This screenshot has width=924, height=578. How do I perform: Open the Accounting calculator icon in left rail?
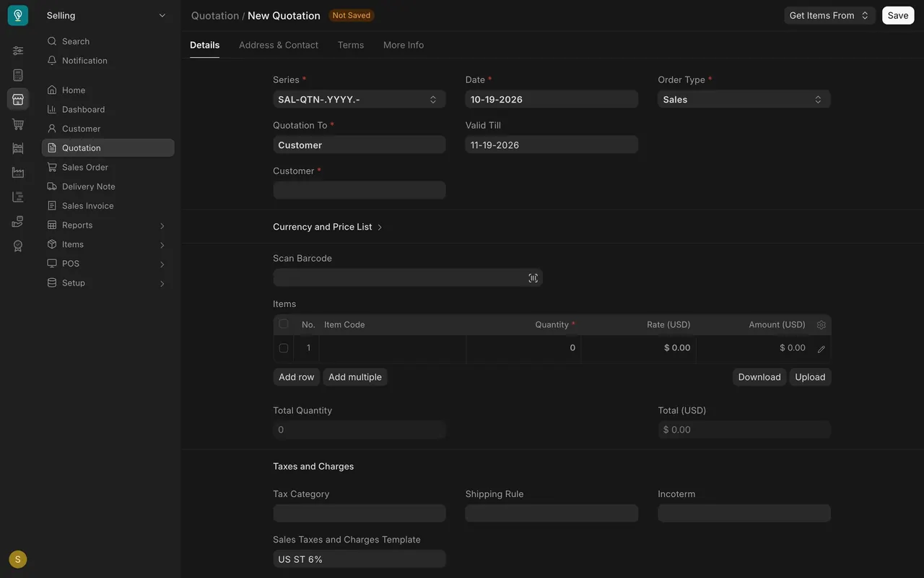pos(18,74)
